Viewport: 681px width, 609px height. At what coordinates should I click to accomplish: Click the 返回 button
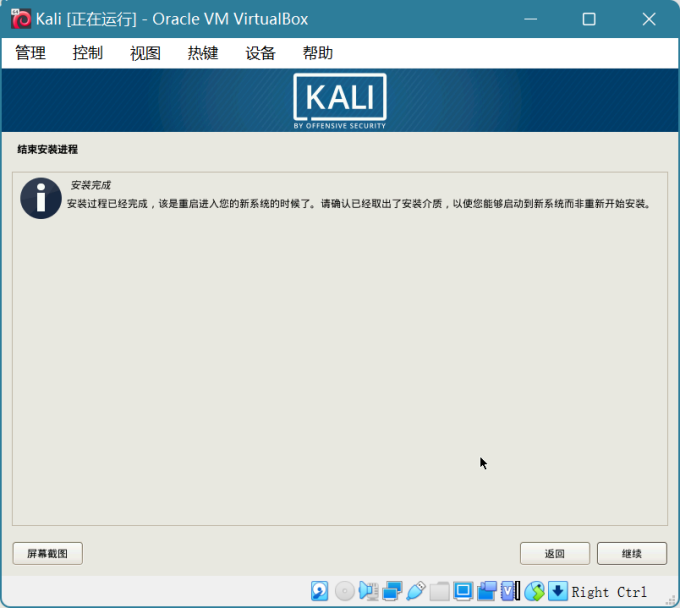click(555, 553)
